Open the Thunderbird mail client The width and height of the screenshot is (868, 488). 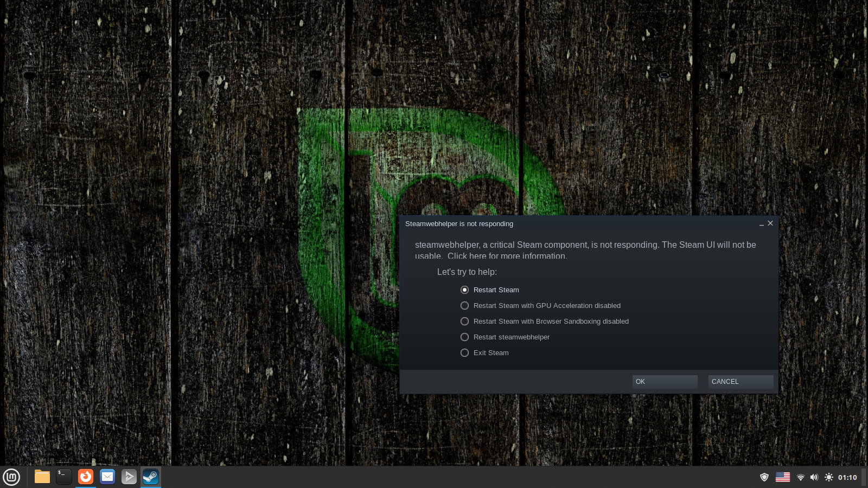pos(107,477)
